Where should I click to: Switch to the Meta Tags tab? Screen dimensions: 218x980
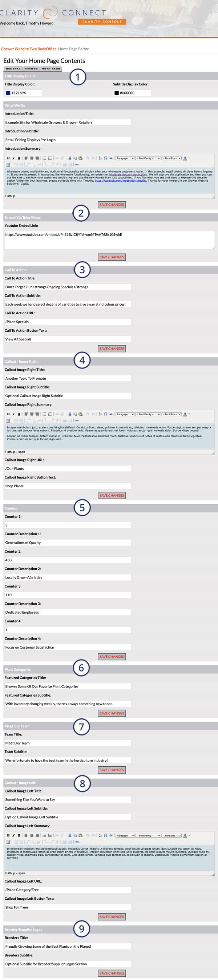coord(51,69)
